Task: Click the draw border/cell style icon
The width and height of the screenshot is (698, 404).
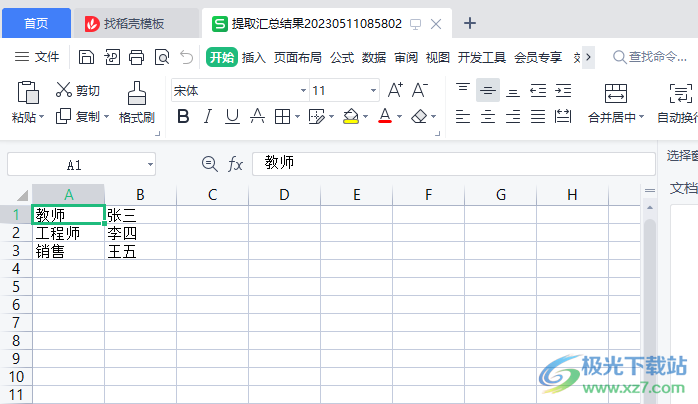Action: (317, 117)
